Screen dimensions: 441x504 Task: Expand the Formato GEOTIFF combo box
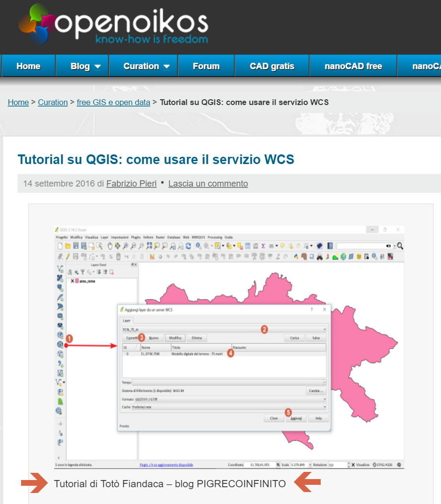(325, 399)
